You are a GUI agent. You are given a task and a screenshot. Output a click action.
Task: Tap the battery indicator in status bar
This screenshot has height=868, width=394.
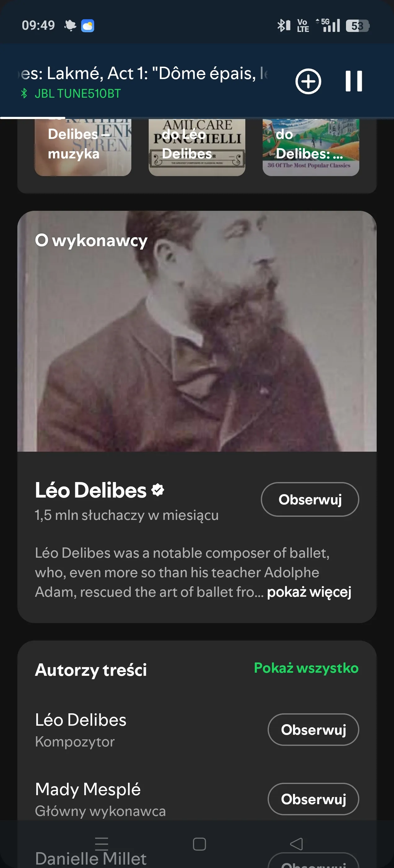(358, 26)
